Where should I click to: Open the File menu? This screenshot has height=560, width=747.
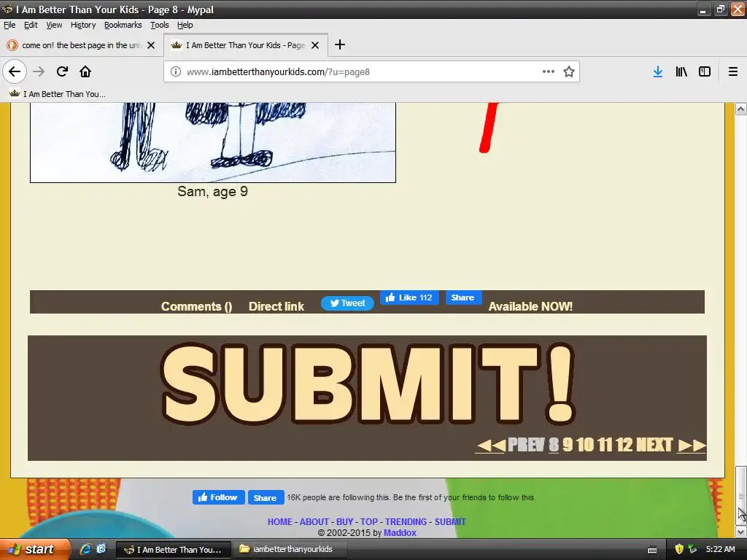tap(9, 25)
